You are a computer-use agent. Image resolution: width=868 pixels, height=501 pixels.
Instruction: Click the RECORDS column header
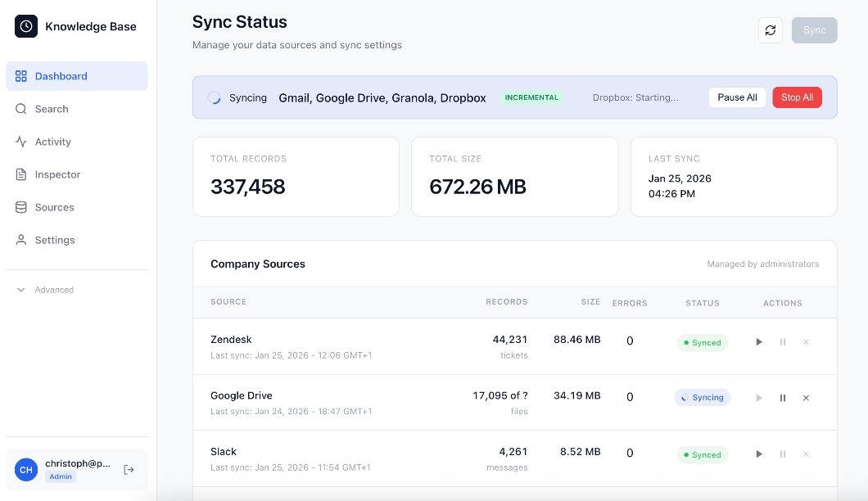point(507,302)
